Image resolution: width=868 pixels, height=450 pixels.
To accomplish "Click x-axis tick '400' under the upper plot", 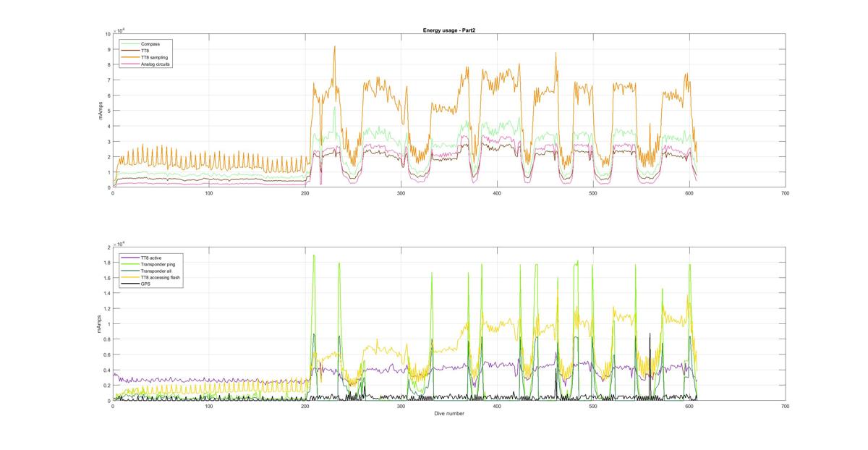I will point(497,193).
